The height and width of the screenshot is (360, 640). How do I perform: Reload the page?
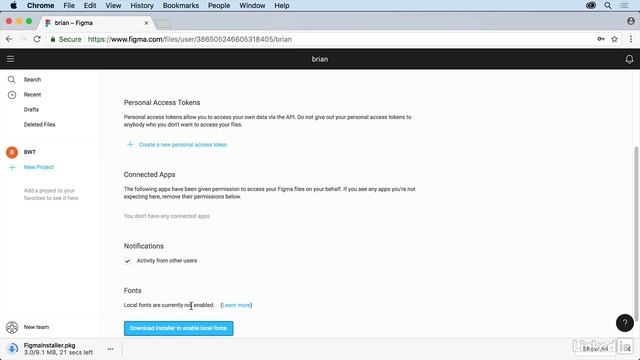[x=37, y=39]
